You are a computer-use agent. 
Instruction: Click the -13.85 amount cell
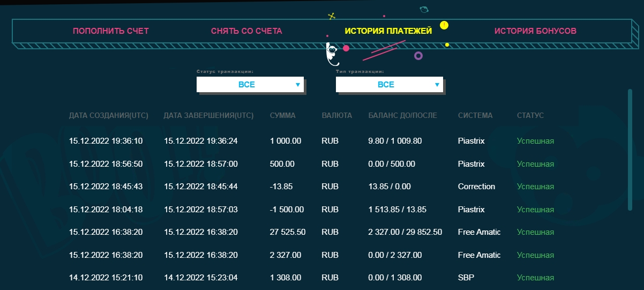(x=281, y=187)
